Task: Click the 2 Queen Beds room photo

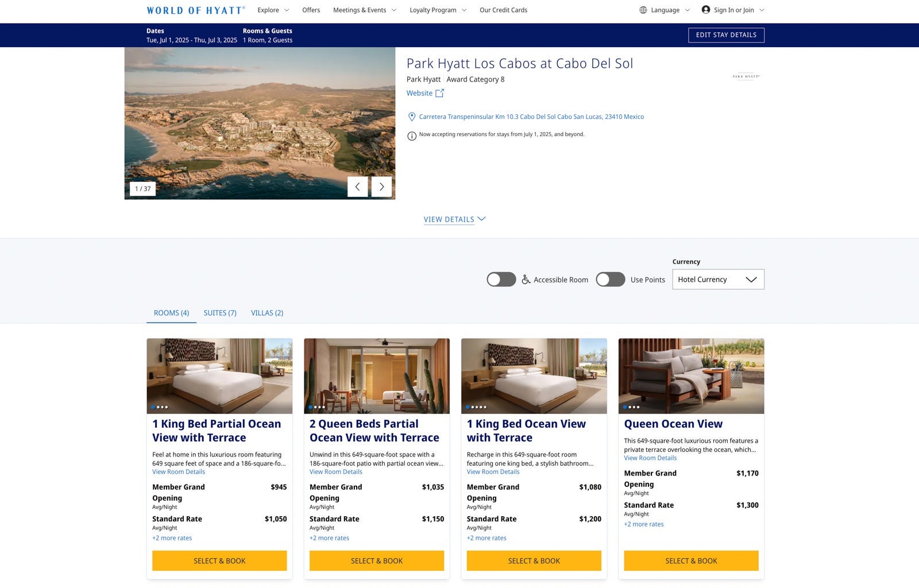Action: (x=377, y=376)
